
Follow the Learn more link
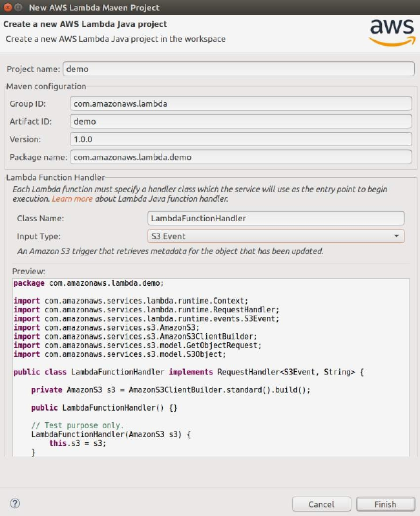[72, 199]
